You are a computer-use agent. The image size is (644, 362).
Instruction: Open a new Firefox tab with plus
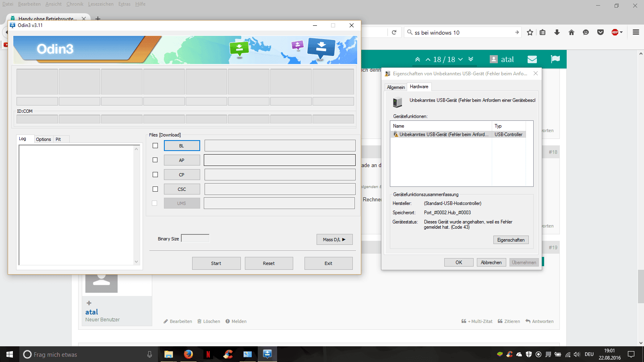[97, 19]
